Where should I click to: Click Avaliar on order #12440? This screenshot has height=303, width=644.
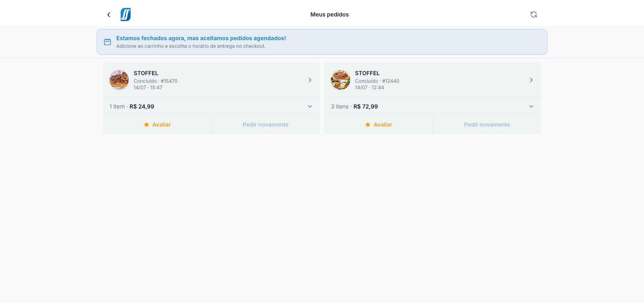(379, 125)
